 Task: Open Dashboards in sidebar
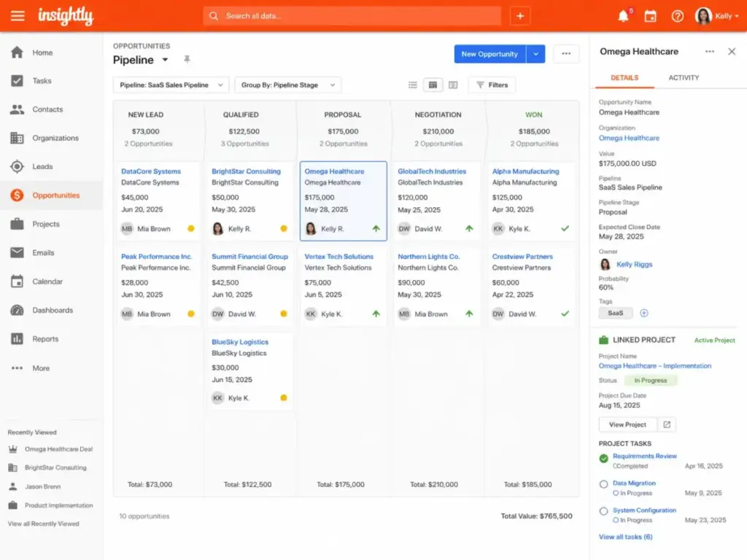[52, 310]
